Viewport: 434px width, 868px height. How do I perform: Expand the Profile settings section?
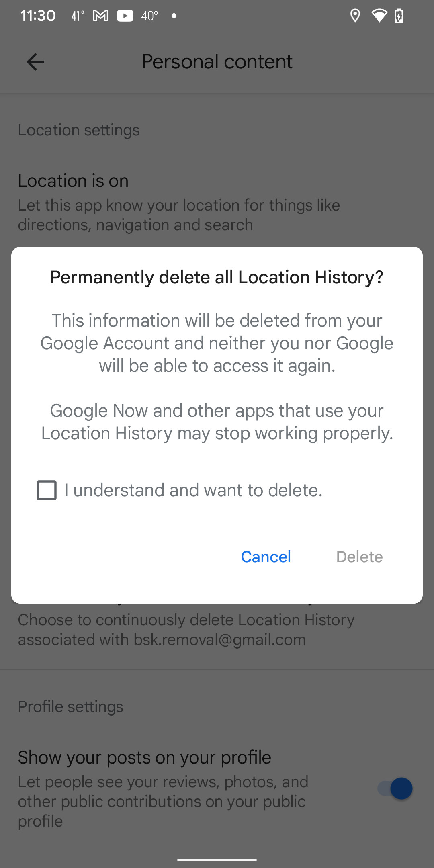pyautogui.click(x=71, y=706)
